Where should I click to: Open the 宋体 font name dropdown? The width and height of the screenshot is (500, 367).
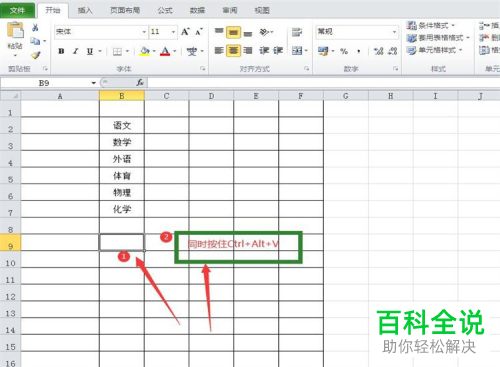click(x=144, y=32)
